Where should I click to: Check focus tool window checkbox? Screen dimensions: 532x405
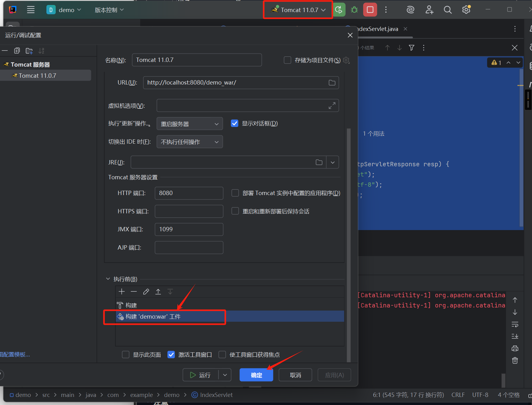click(x=222, y=355)
